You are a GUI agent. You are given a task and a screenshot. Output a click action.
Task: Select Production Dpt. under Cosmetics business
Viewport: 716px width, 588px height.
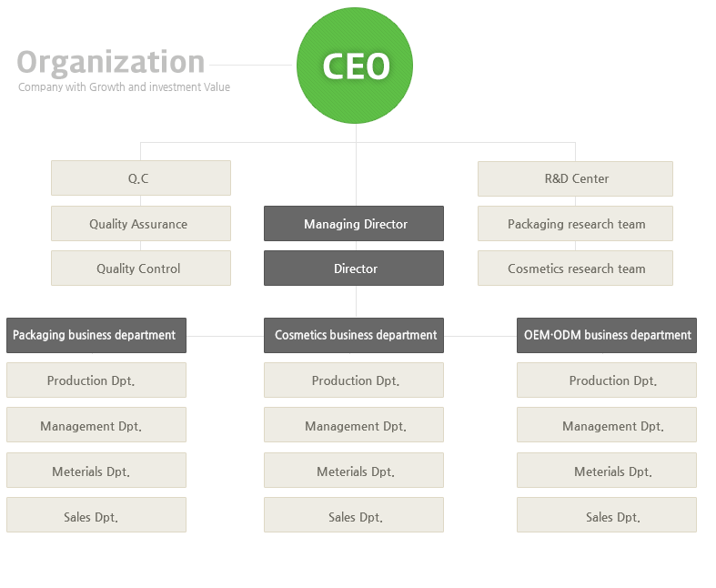click(354, 380)
